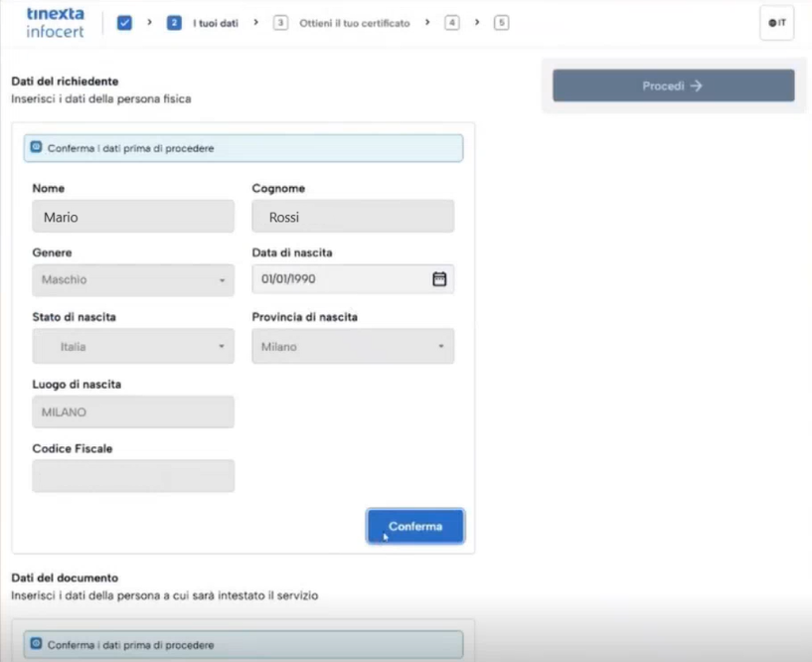Click the Procedi button
Viewport: 812px width, 662px height.
click(673, 86)
